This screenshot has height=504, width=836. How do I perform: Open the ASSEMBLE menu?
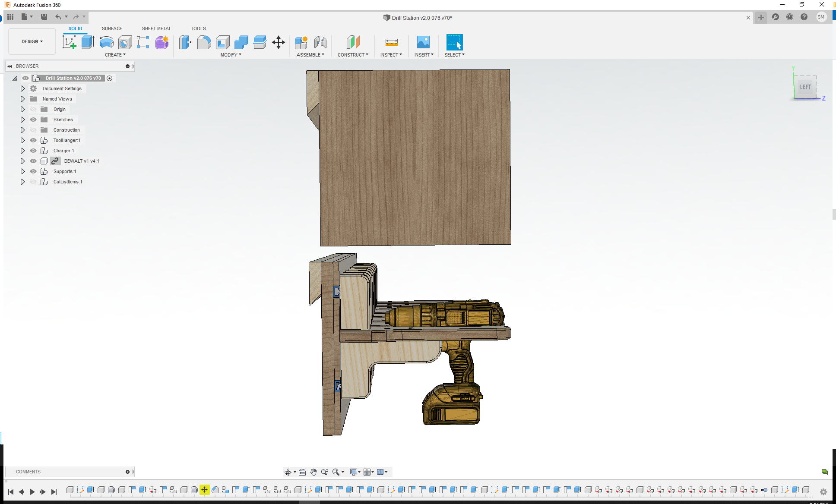310,55
